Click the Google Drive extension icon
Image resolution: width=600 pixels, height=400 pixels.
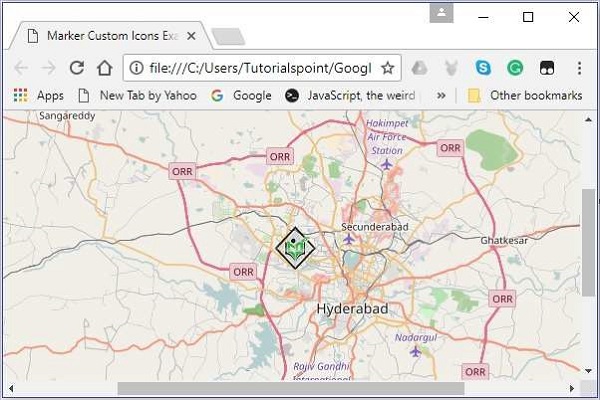point(421,68)
